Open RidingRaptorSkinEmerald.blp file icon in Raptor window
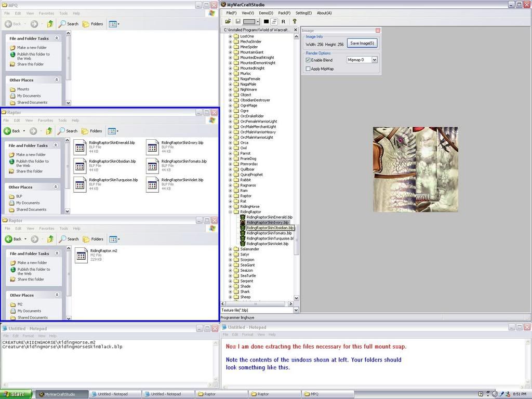This screenshot has height=399, width=532. [79, 147]
